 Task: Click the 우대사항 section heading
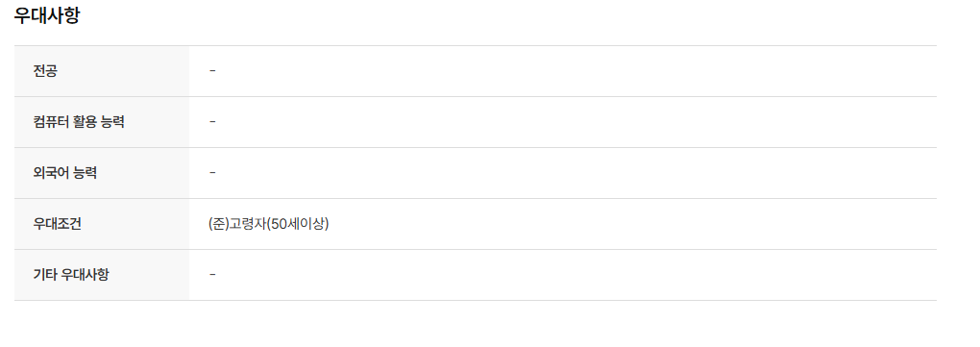coord(47,15)
